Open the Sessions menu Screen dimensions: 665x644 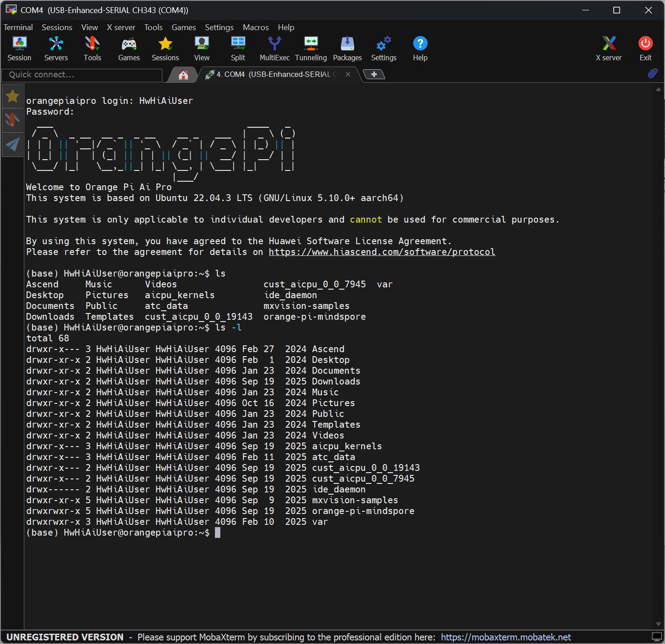tap(57, 27)
